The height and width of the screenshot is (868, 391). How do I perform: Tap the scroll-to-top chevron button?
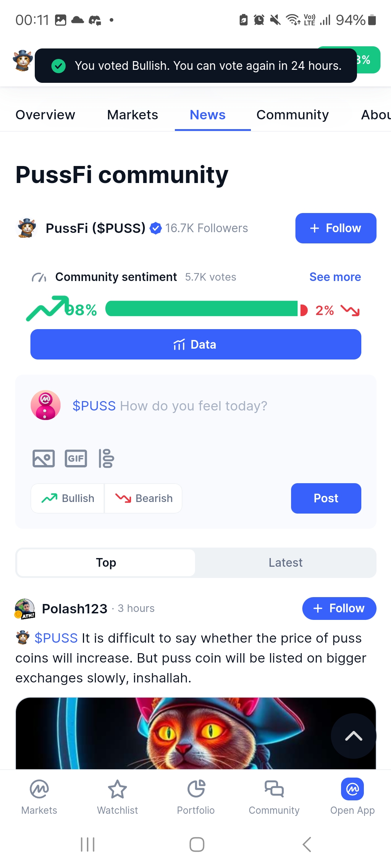354,736
